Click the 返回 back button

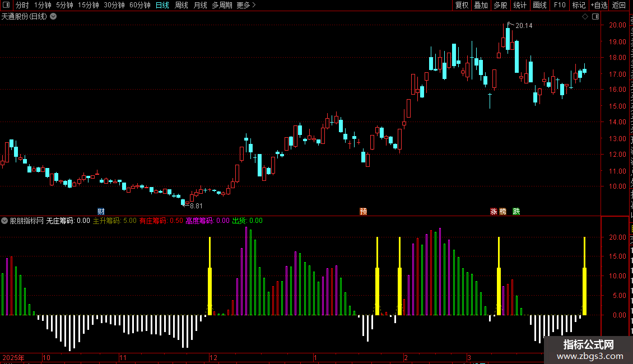618,5
